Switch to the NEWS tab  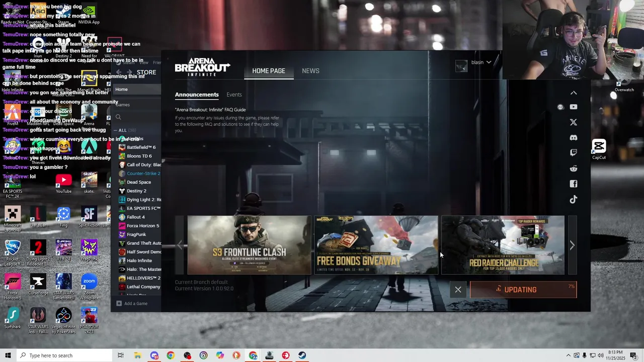[x=310, y=71]
